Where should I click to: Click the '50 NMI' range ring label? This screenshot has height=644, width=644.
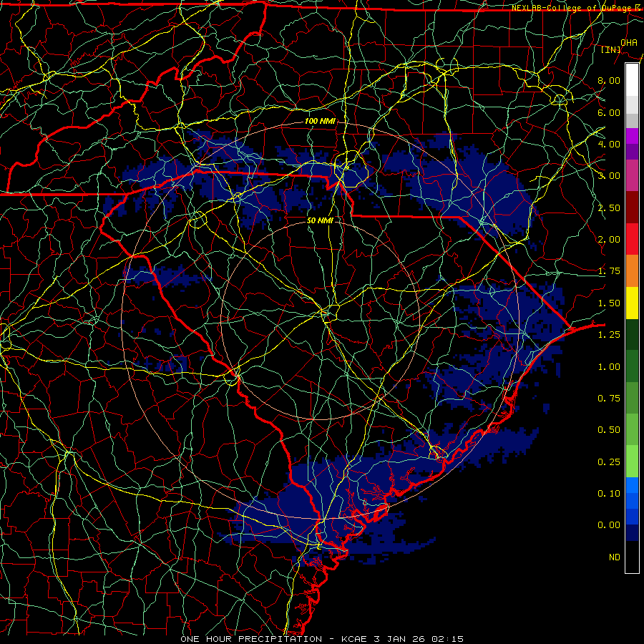click(320, 220)
